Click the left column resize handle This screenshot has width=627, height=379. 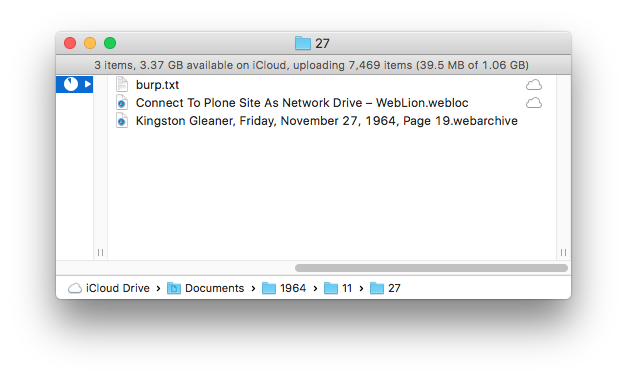[x=100, y=252]
